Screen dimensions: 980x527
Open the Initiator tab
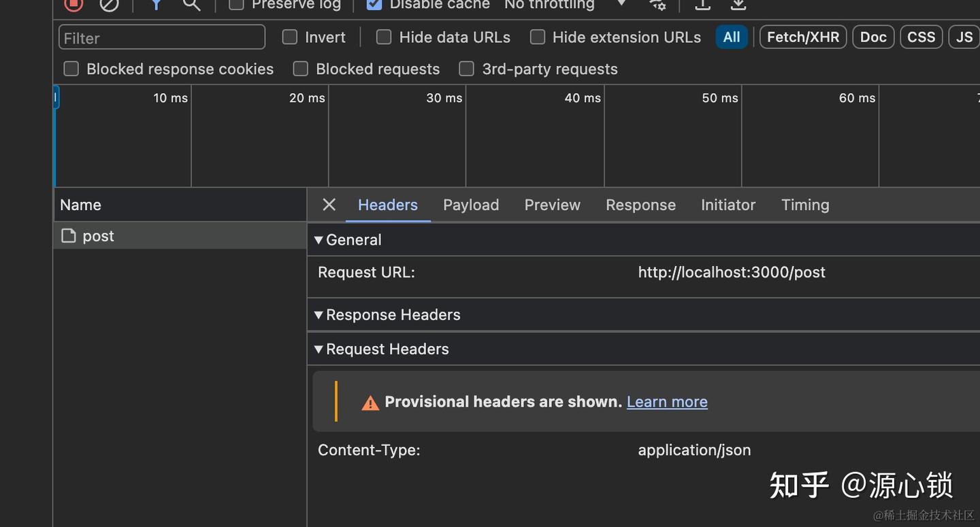728,205
